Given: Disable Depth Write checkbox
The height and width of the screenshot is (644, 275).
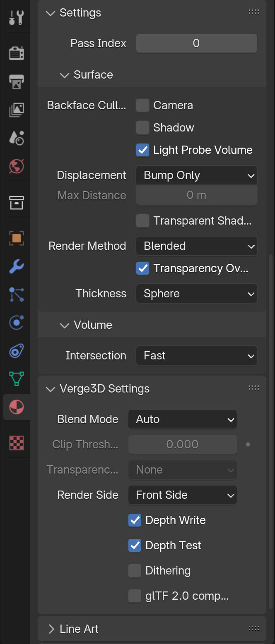Looking at the screenshot, I should click(x=135, y=520).
